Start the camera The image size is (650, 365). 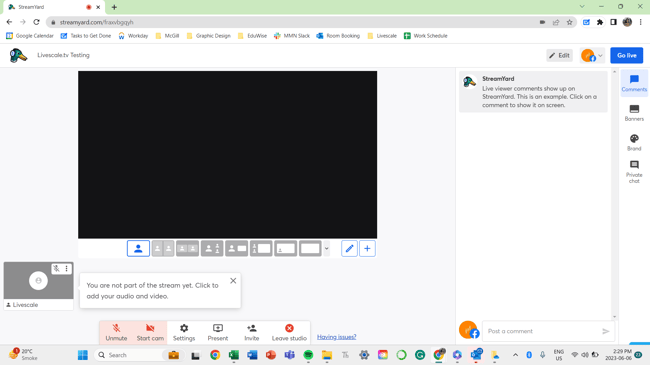click(x=150, y=333)
